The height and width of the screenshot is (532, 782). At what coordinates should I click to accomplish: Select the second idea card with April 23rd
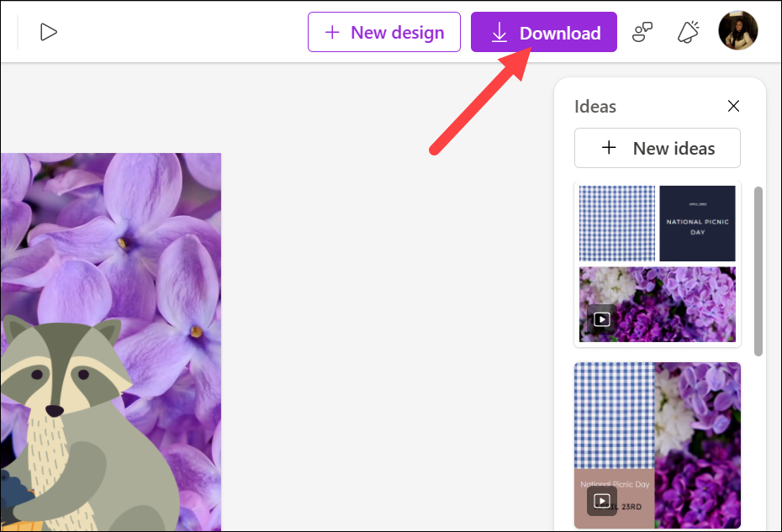coord(658,445)
